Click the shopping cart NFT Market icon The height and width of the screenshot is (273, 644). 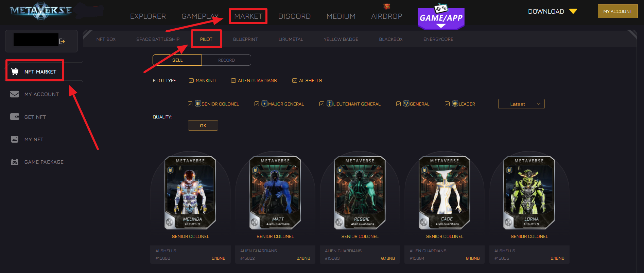click(x=15, y=71)
